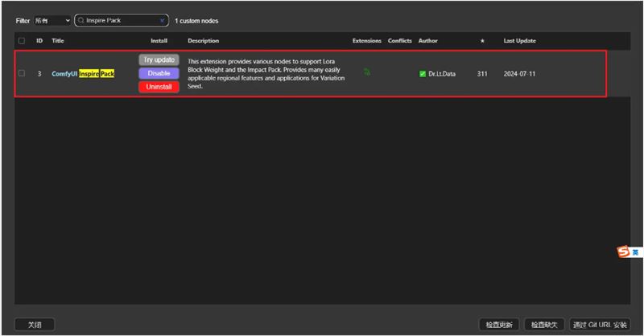Screen dimensions: 644x336
Task: Open the Filter dropdown
Action: (52, 21)
